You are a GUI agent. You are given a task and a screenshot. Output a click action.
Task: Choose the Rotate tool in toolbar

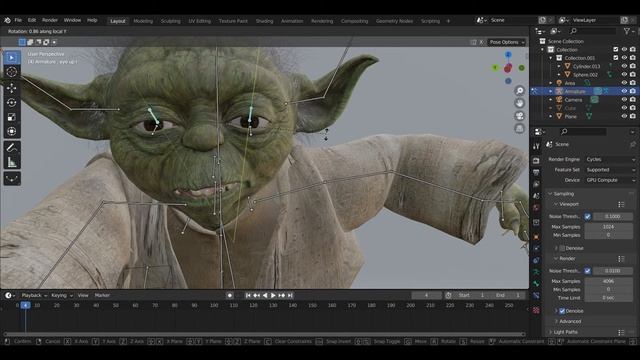pyautogui.click(x=11, y=102)
